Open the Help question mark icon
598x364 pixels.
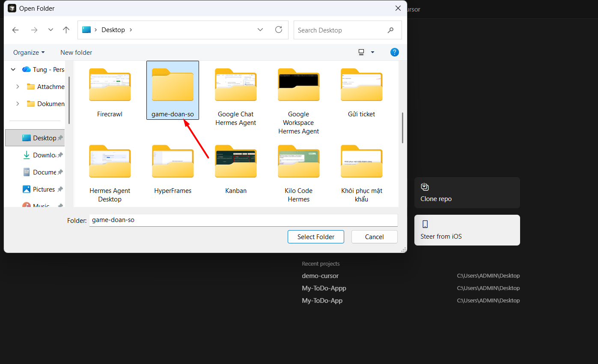coord(395,52)
